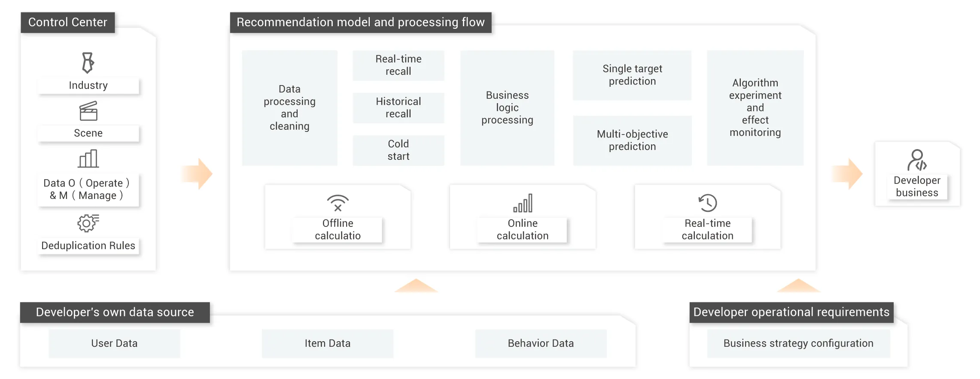Click the Offline calculation wifi icon
Screen dimensions: 980x379
(338, 203)
